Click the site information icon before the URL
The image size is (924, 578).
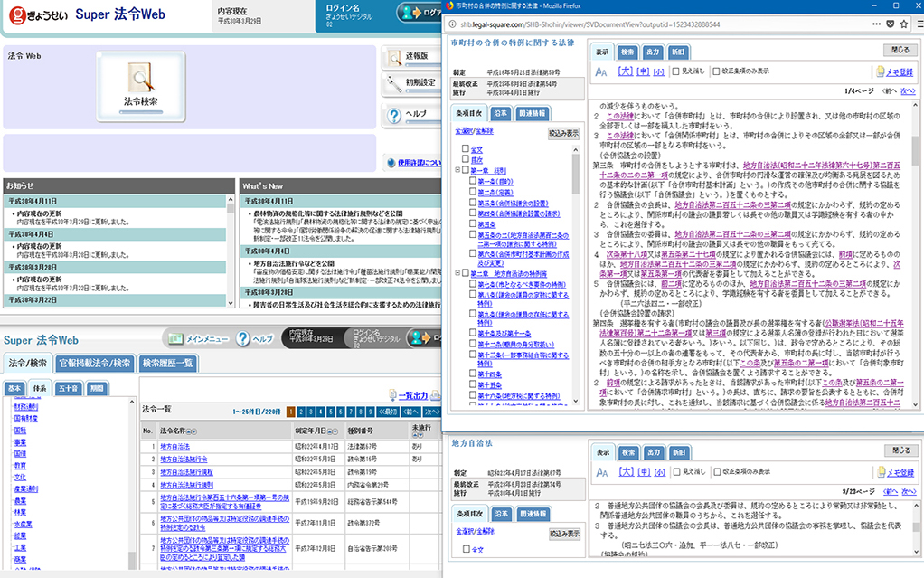[x=453, y=24]
